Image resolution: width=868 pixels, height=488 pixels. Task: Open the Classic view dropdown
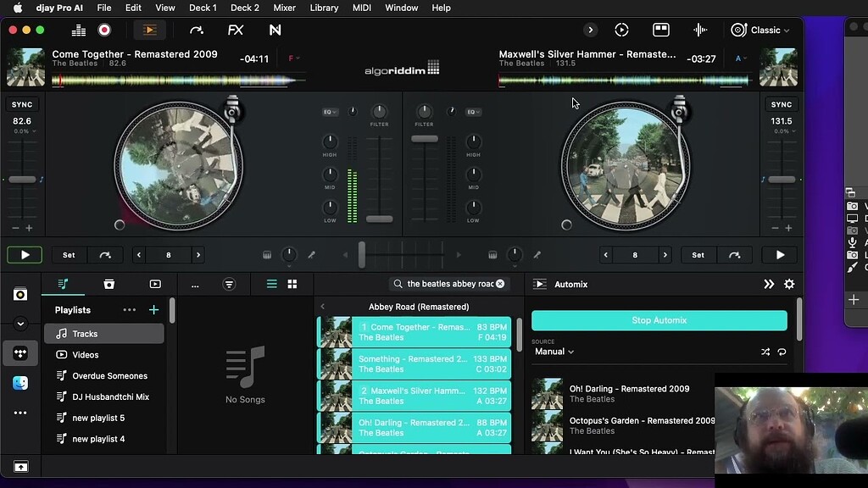tap(761, 29)
